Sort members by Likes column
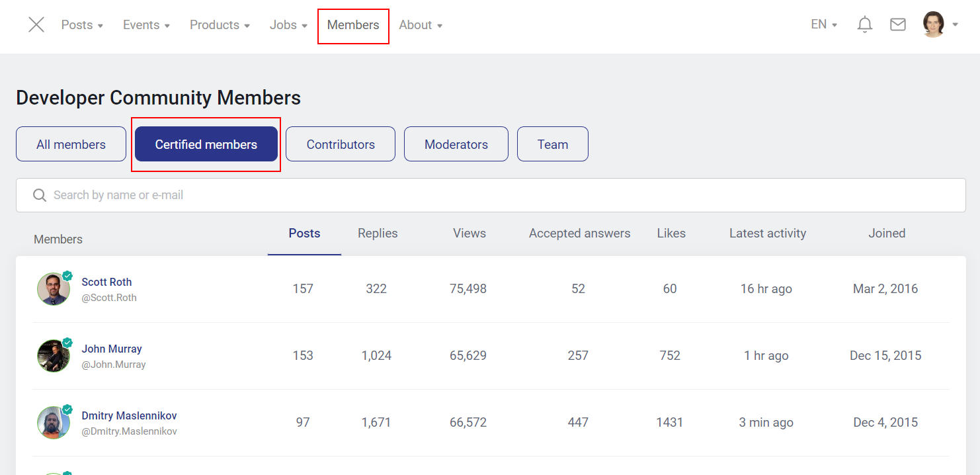This screenshot has width=980, height=475. (x=671, y=234)
